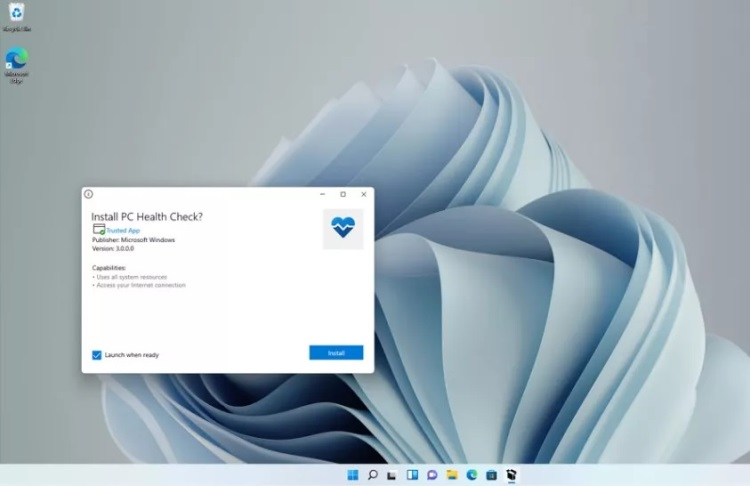Click the trusted app certificate icon
This screenshot has width=750, height=486.
click(x=98, y=230)
